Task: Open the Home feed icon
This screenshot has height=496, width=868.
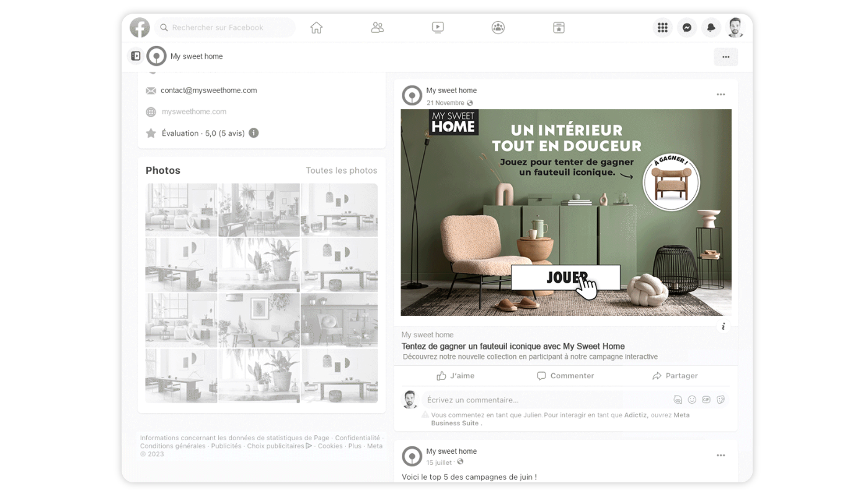Action: click(316, 27)
